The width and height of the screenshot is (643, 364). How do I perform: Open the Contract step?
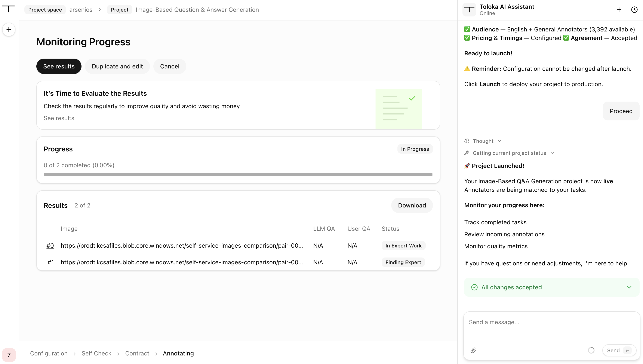coord(137,353)
